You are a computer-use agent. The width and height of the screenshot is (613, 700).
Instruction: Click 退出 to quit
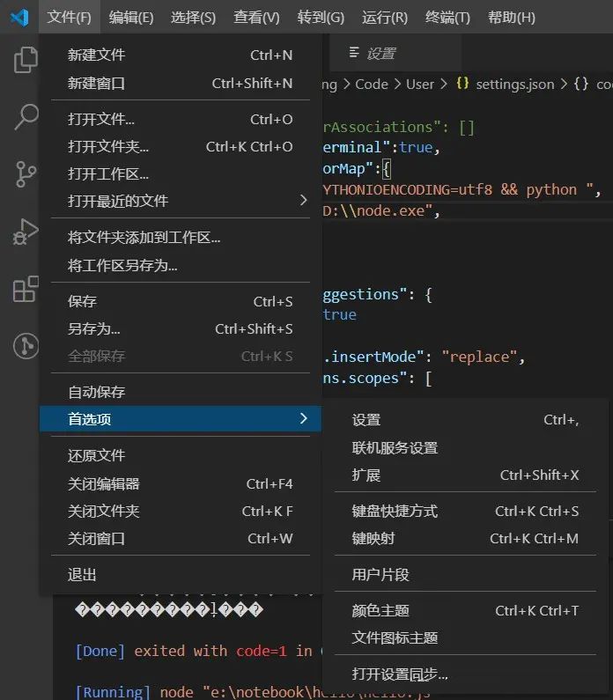click(181, 575)
